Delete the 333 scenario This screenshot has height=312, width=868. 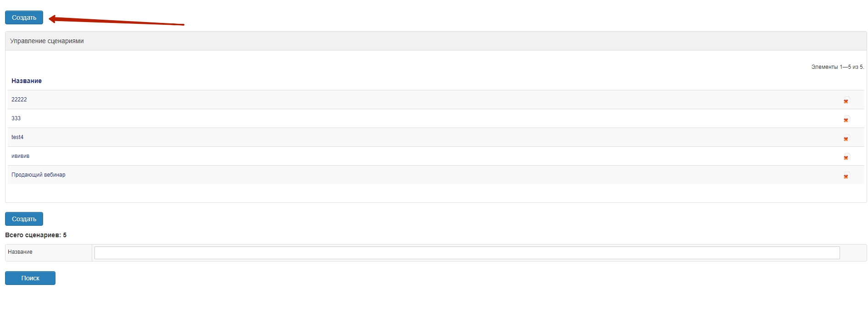[846, 119]
